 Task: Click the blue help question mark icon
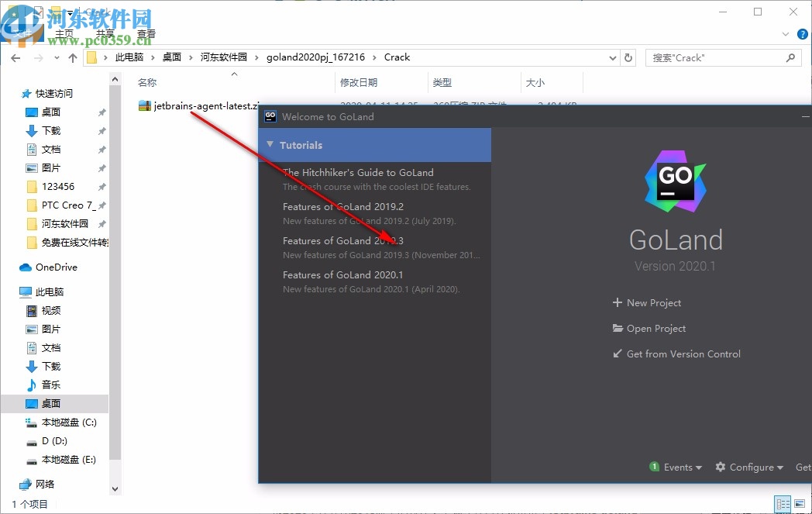tap(802, 34)
